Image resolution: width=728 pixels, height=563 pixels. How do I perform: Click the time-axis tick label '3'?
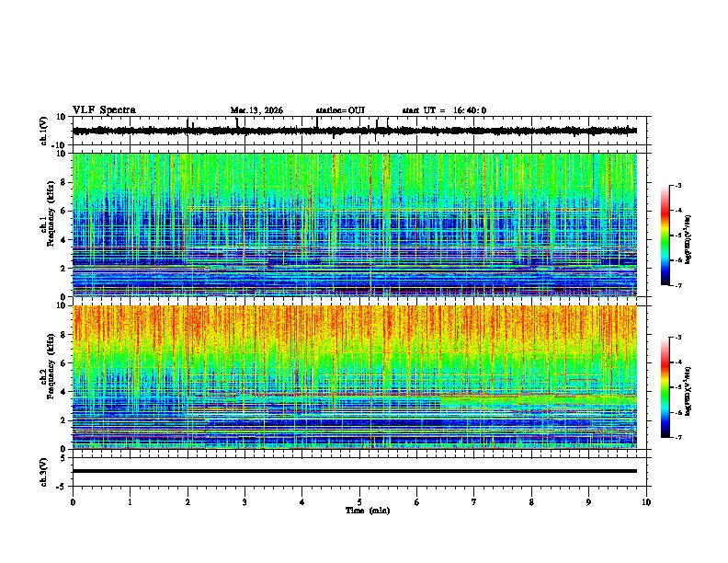tap(245, 502)
